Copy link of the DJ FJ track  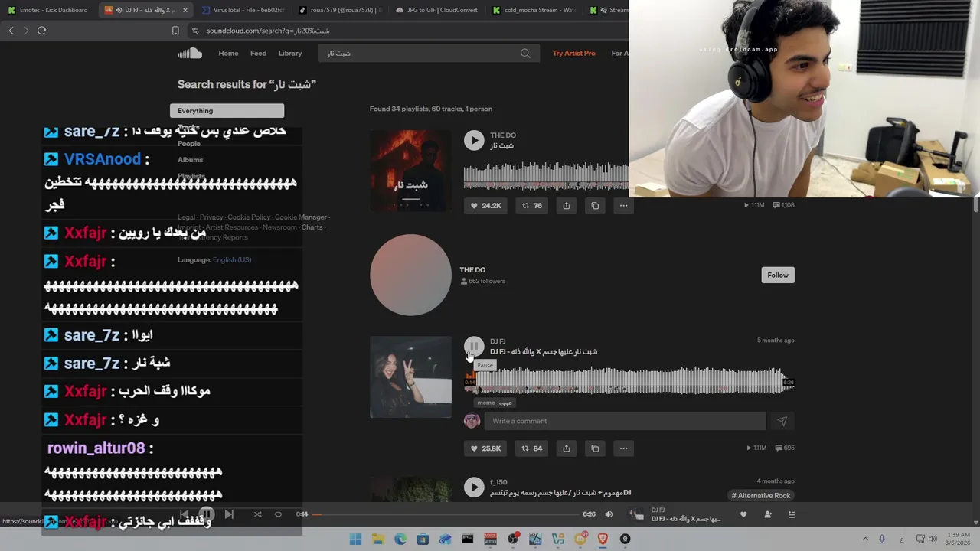(x=595, y=448)
